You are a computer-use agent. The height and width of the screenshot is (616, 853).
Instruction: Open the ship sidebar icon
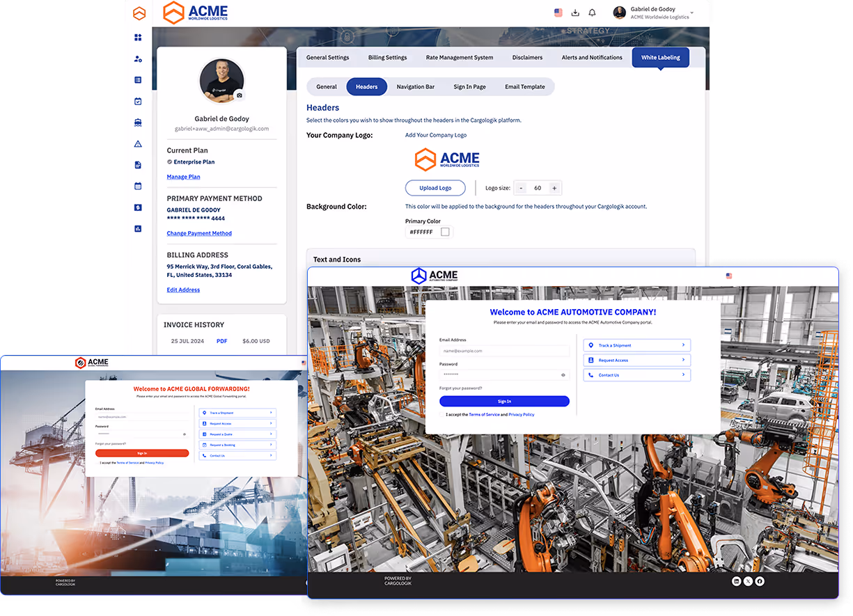coord(138,123)
